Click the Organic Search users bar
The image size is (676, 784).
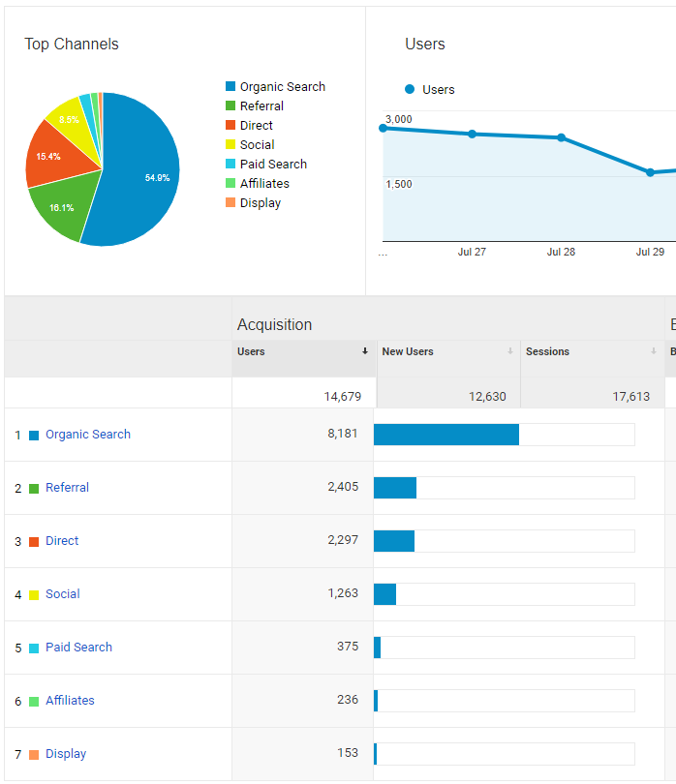[x=446, y=435]
